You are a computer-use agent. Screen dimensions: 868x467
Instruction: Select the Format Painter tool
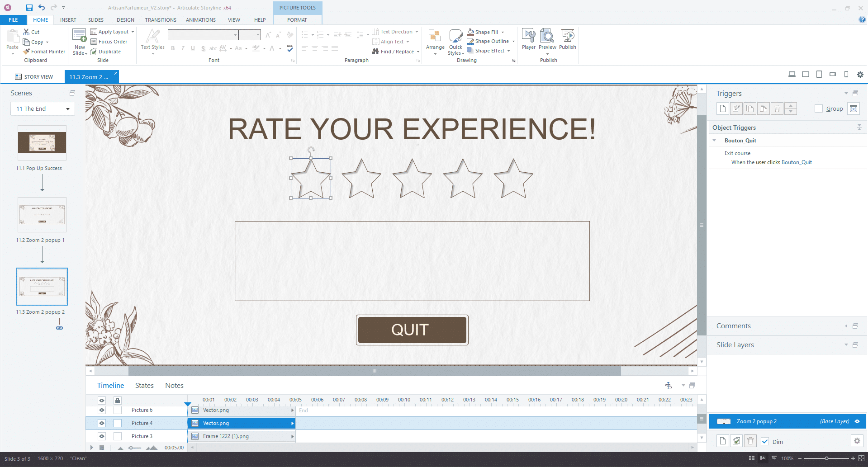[x=44, y=52]
